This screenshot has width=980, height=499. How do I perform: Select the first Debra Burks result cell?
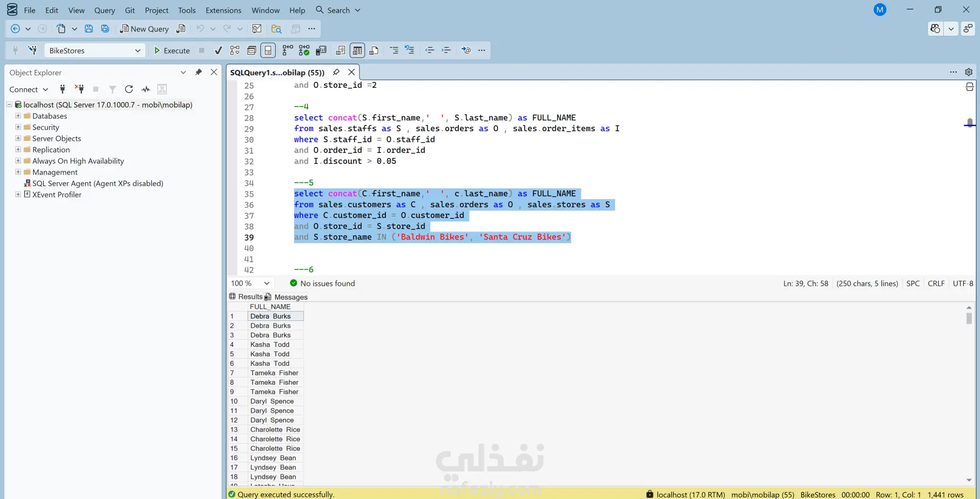click(276, 316)
